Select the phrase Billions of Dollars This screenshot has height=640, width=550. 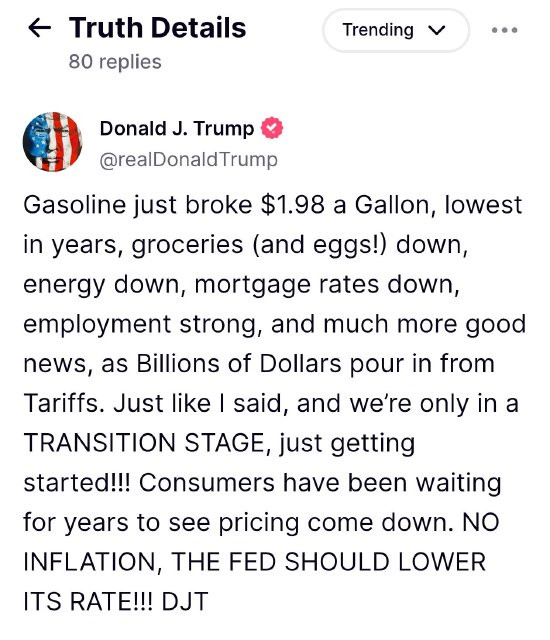point(239,363)
